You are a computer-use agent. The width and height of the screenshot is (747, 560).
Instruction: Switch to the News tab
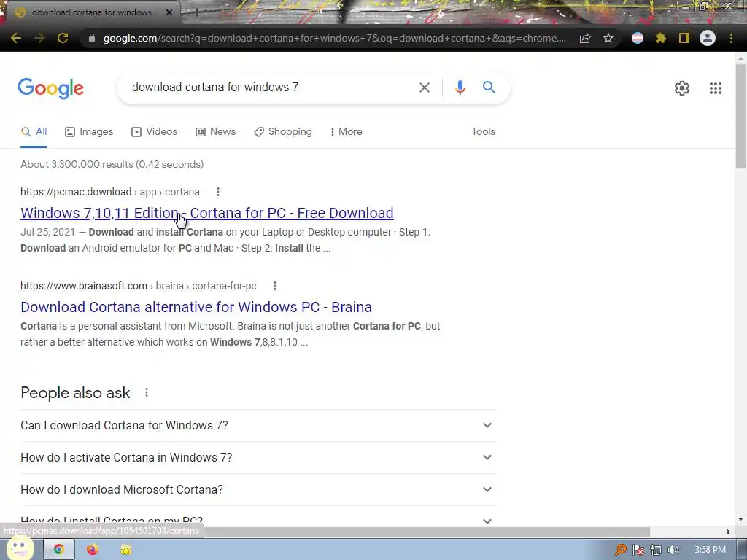coord(216,131)
